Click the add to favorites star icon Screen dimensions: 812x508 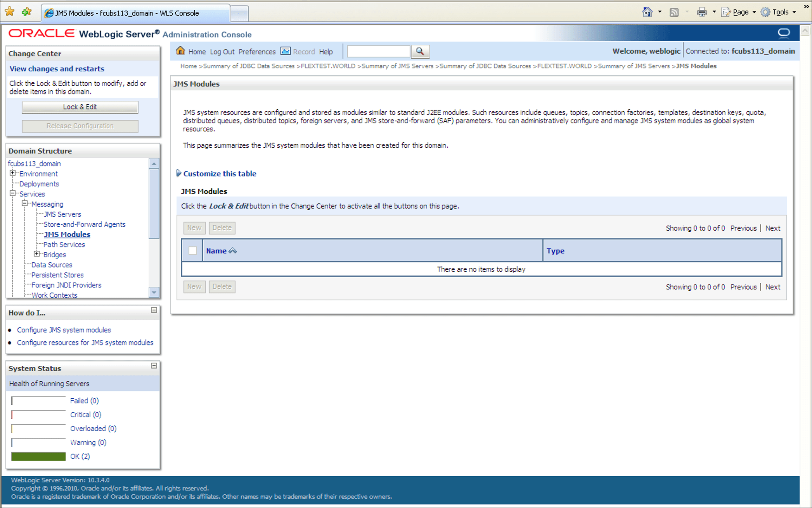(27, 12)
